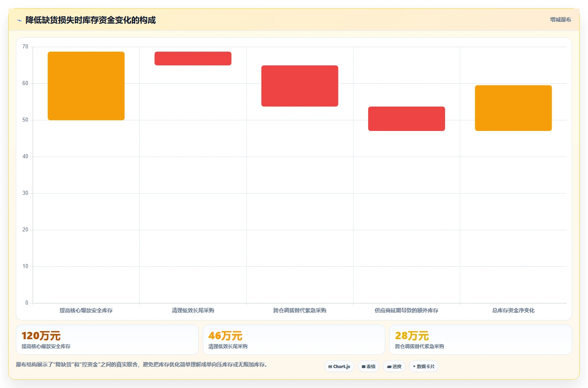
Task: Click x-axis label 供应商延期导致的额外库存
Action: point(406,310)
